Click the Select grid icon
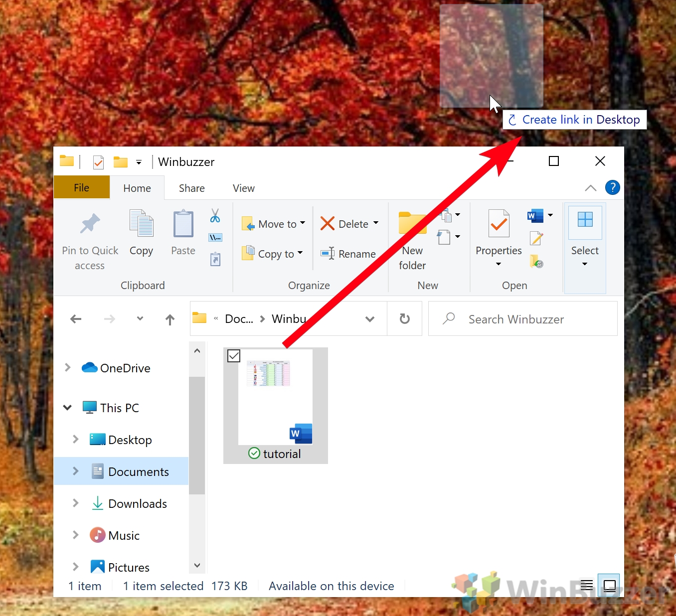The height and width of the screenshot is (616, 676). (x=585, y=219)
